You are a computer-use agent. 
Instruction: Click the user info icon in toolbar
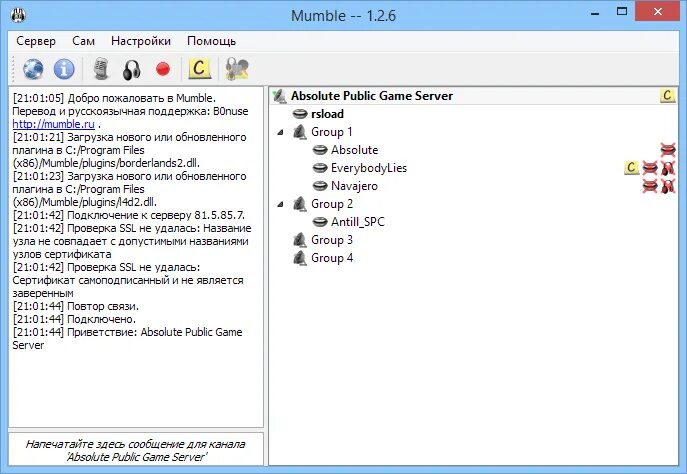pos(237,69)
